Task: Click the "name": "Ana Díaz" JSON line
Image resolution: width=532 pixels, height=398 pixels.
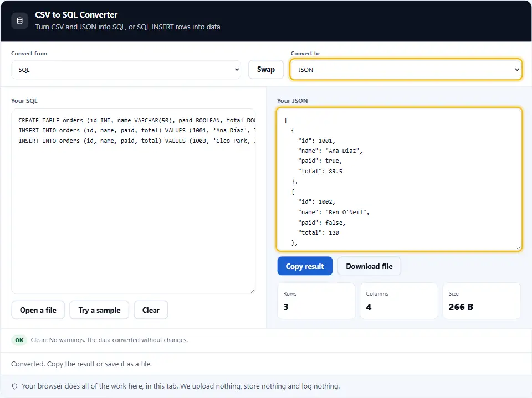Action: [x=330, y=151]
